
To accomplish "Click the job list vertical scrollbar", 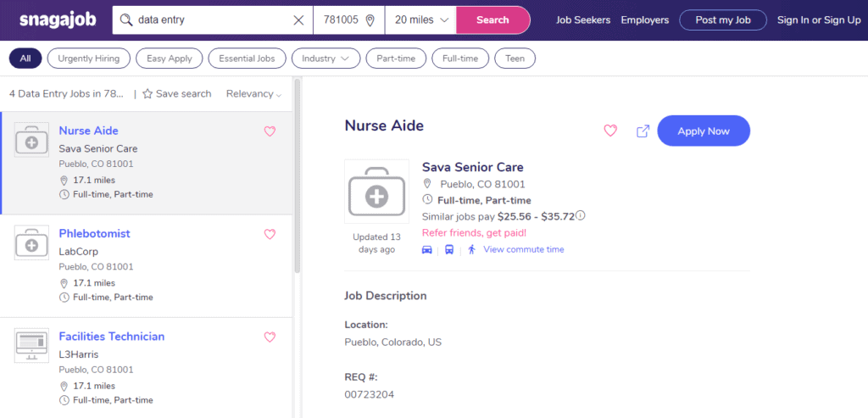I will pos(298,176).
